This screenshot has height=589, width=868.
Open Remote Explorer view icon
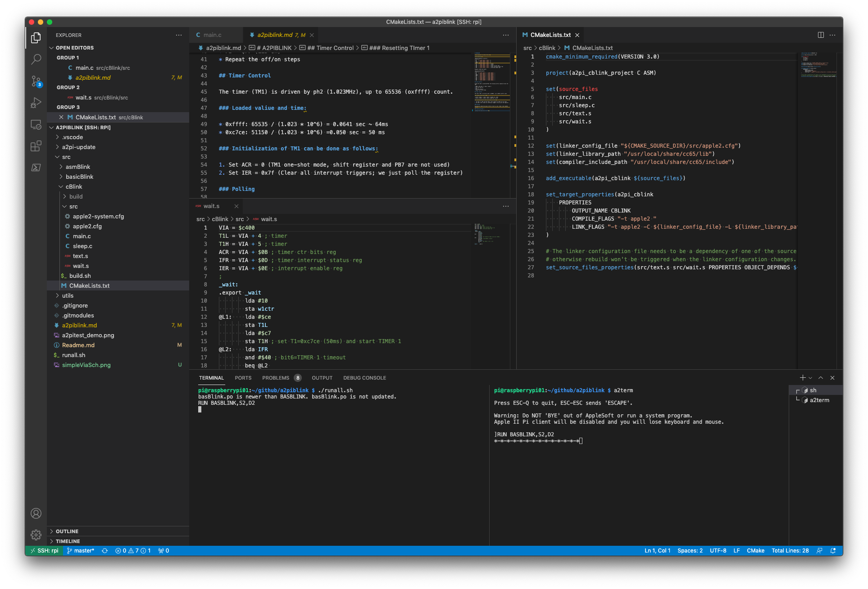click(x=36, y=125)
